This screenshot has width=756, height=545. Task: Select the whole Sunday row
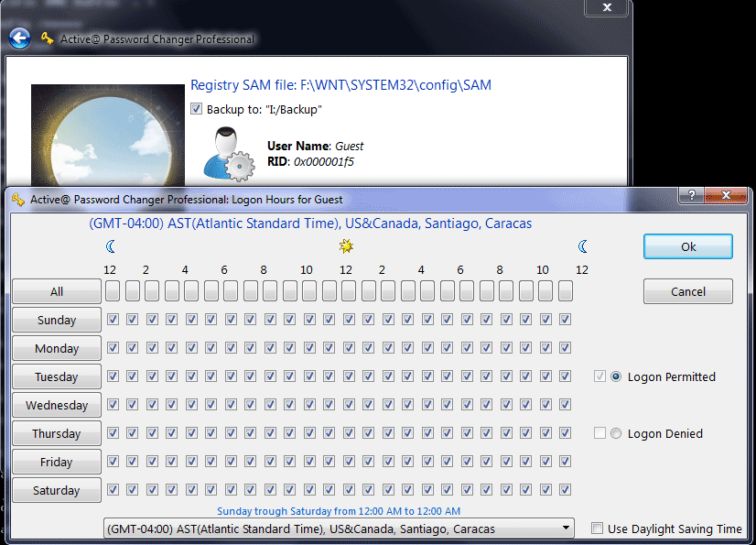click(57, 320)
